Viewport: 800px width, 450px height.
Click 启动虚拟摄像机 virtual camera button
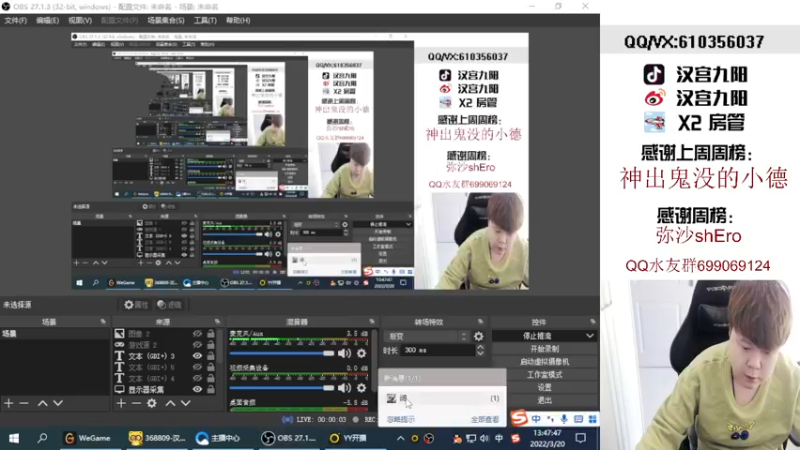tap(544, 362)
